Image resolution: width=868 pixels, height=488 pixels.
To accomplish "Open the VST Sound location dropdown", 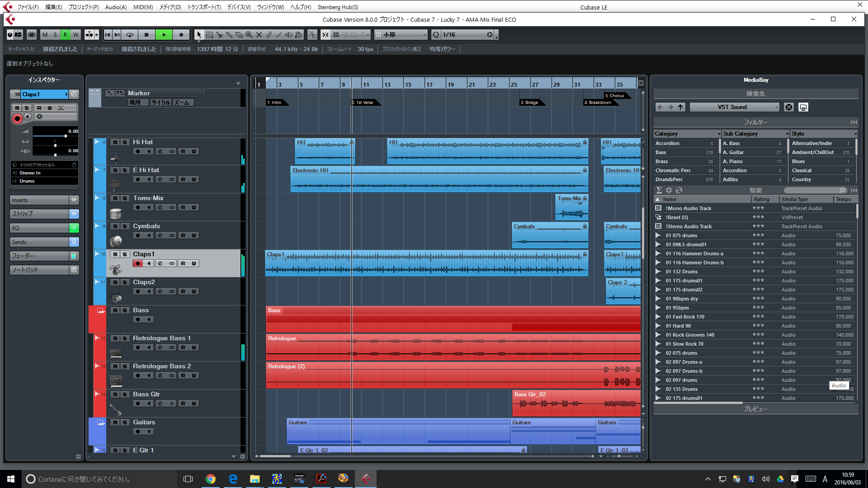I will tap(735, 107).
